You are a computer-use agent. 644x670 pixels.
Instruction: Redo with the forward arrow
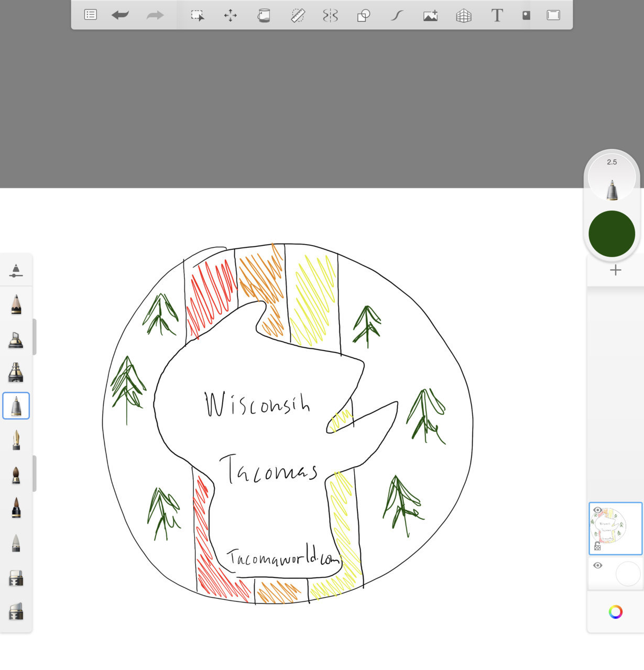(x=155, y=15)
